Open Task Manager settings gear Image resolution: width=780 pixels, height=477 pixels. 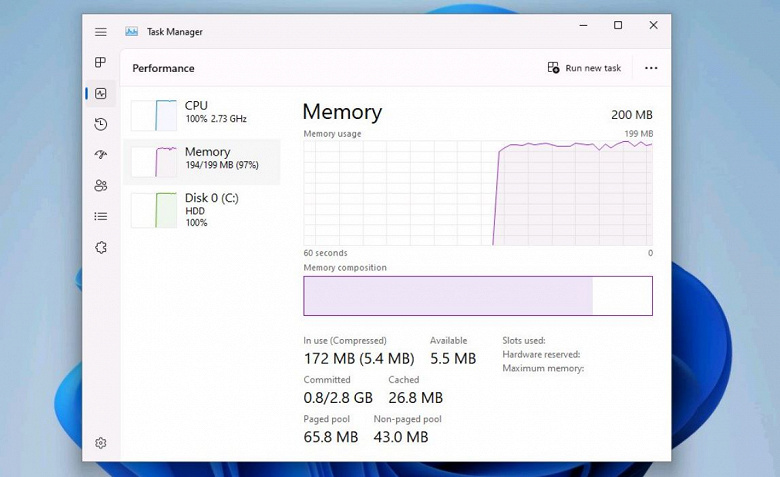point(100,443)
